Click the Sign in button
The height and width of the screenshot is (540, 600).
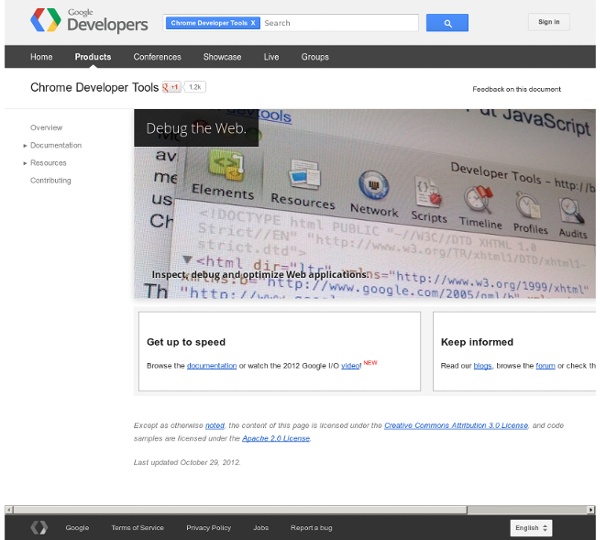(549, 22)
